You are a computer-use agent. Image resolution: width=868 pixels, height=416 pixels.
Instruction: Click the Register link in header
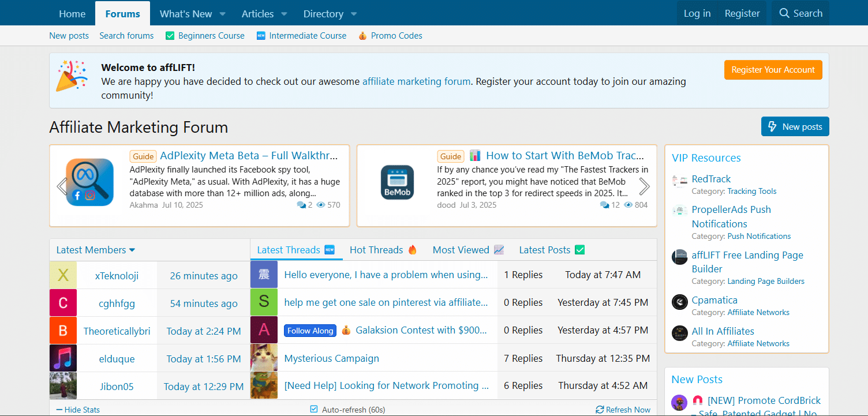[742, 13]
